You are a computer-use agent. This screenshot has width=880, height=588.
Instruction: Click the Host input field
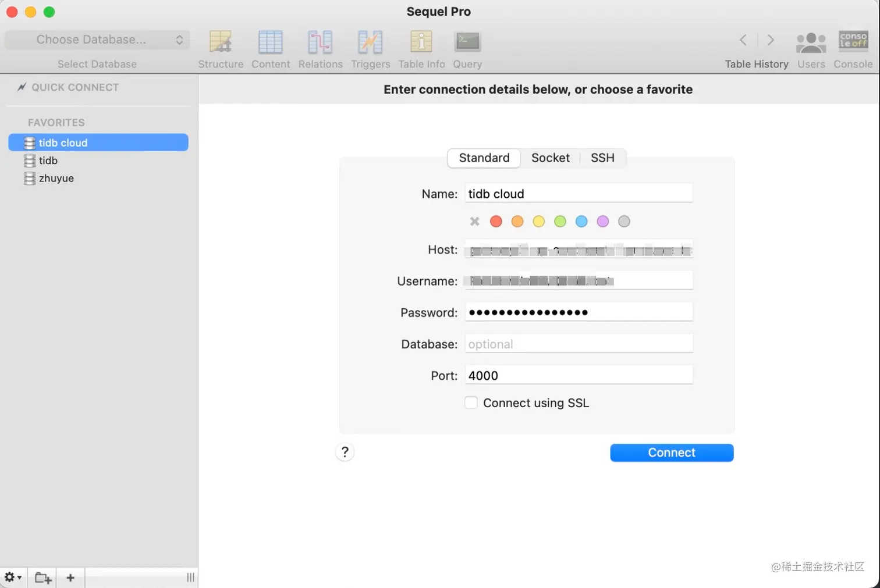tap(579, 250)
